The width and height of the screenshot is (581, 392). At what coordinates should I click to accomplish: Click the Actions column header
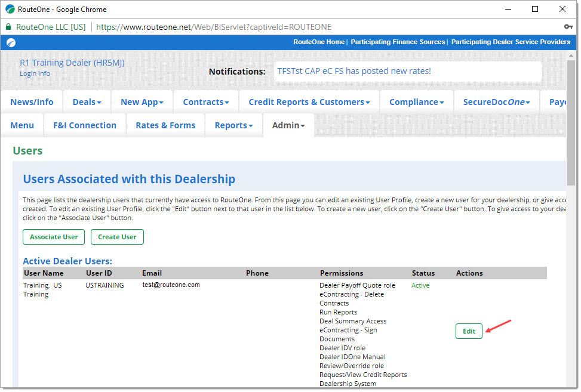[469, 273]
